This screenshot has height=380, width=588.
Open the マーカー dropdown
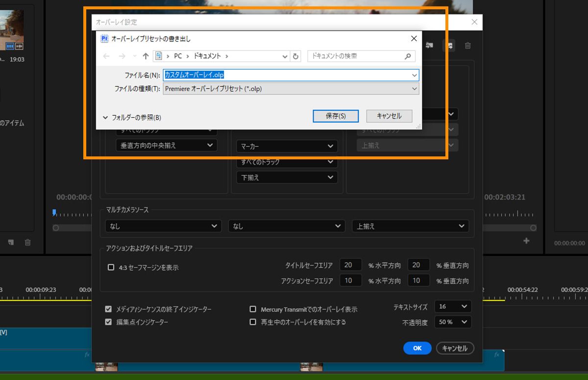(x=287, y=146)
